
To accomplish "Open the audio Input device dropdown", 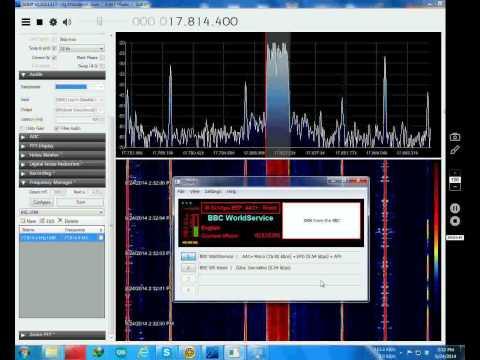I will [x=79, y=99].
